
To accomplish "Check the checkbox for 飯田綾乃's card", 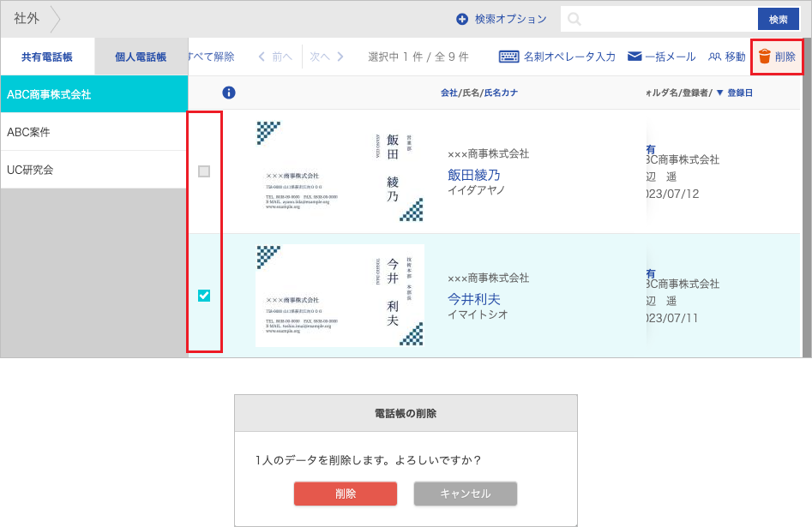I will click(203, 172).
